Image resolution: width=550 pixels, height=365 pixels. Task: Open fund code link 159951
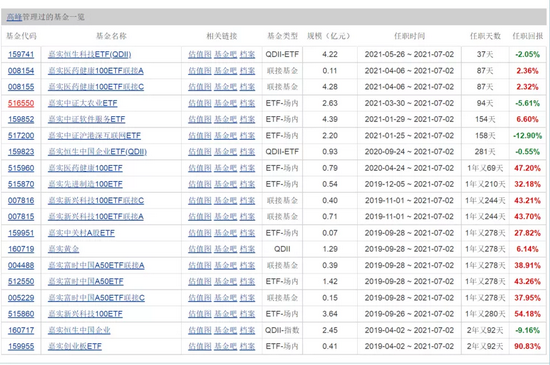(x=21, y=233)
